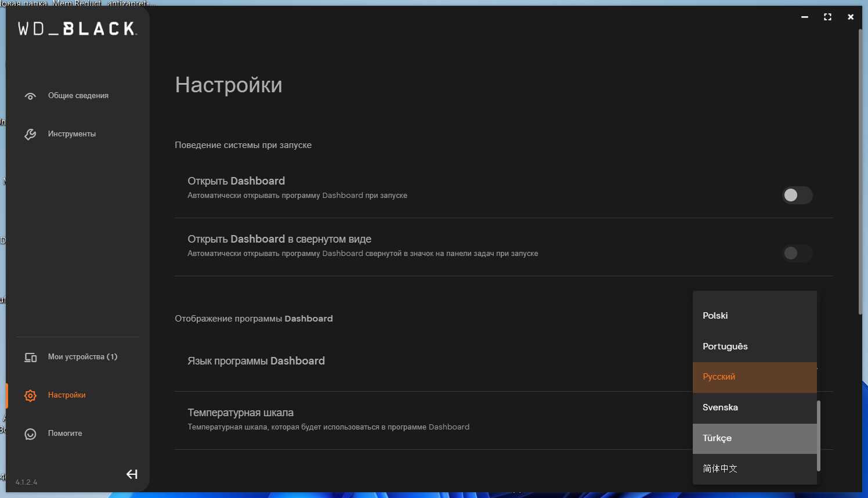Click the WD_BLACK logo

(x=77, y=28)
